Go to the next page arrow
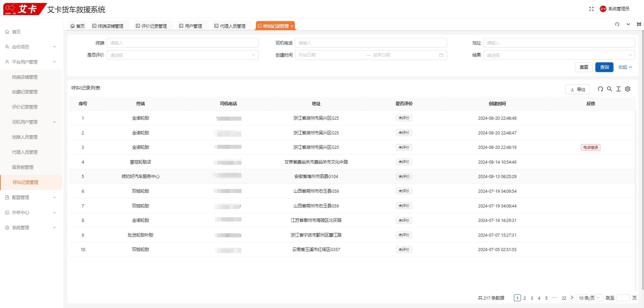644x308 pixels. coord(572,298)
